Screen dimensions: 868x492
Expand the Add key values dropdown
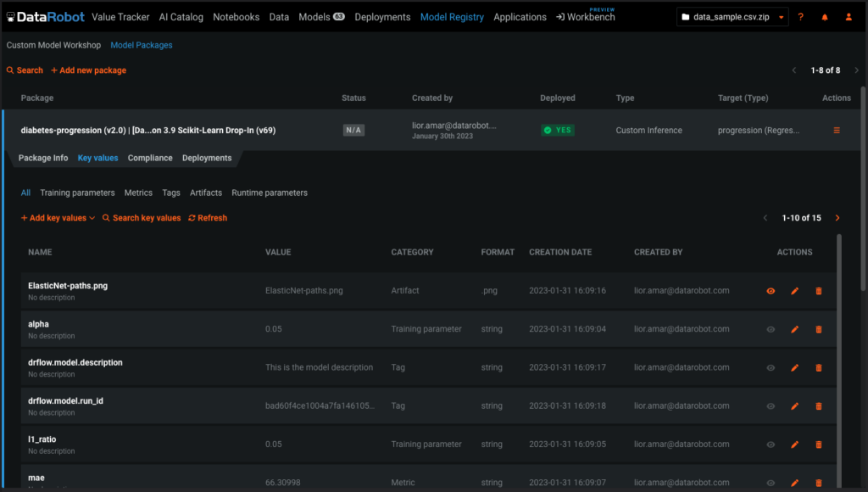click(x=58, y=218)
